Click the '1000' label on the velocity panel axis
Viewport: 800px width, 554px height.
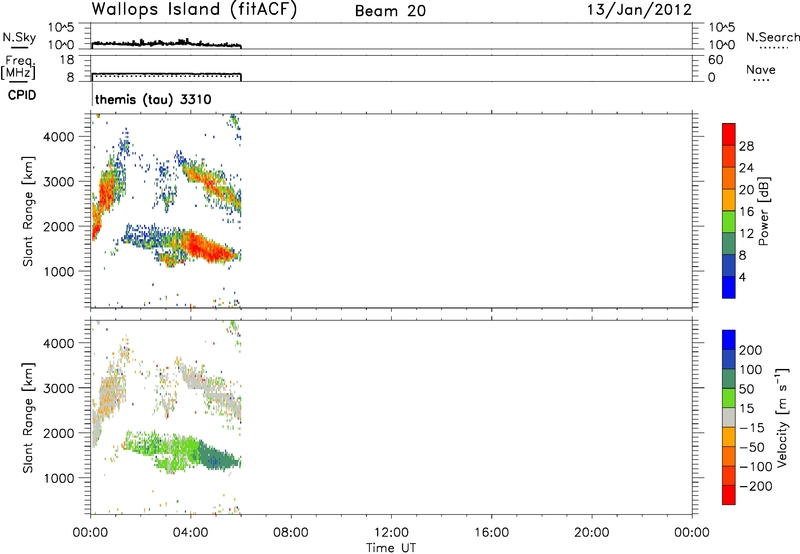click(x=59, y=478)
